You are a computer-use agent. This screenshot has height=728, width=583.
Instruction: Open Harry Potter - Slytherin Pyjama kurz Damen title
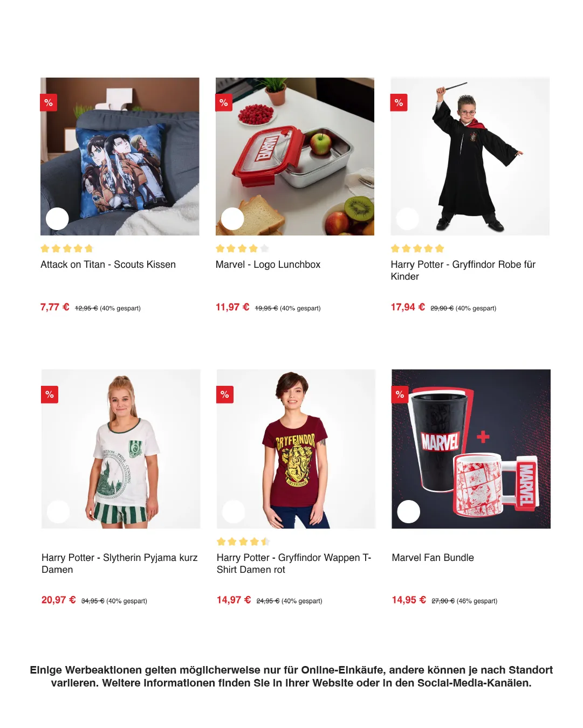(120, 564)
